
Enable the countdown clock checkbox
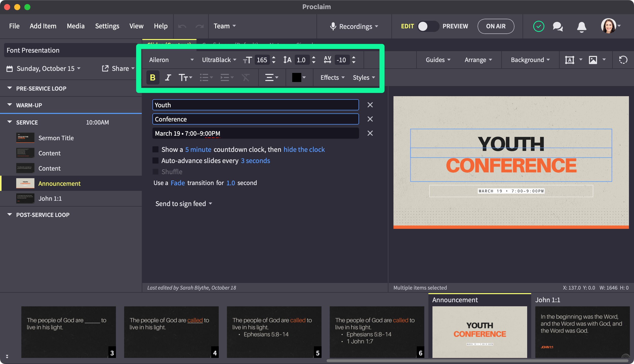[x=155, y=149]
